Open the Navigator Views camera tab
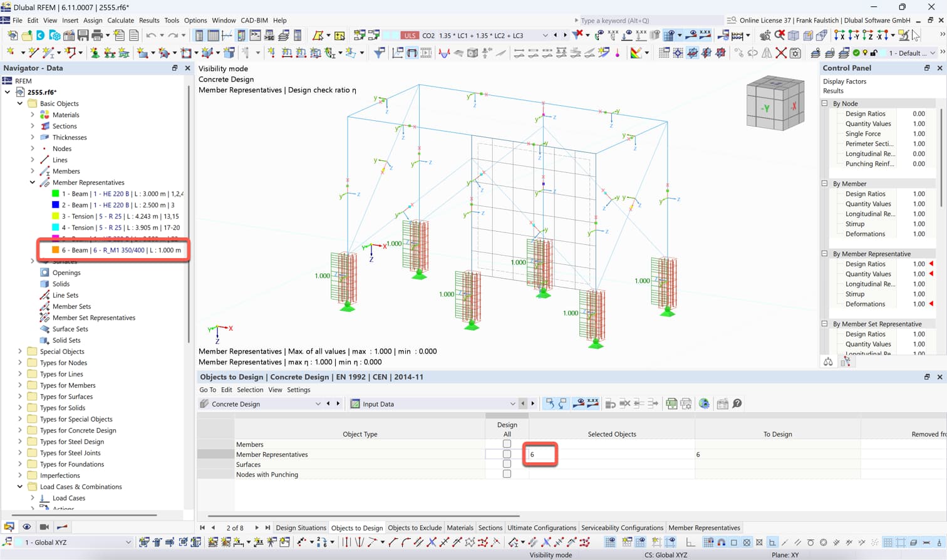The width and height of the screenshot is (947, 560). tap(44, 527)
